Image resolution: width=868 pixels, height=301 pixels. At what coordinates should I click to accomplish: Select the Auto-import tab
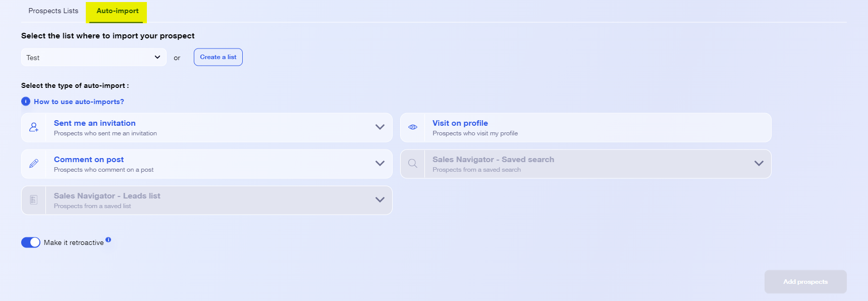[x=118, y=11]
